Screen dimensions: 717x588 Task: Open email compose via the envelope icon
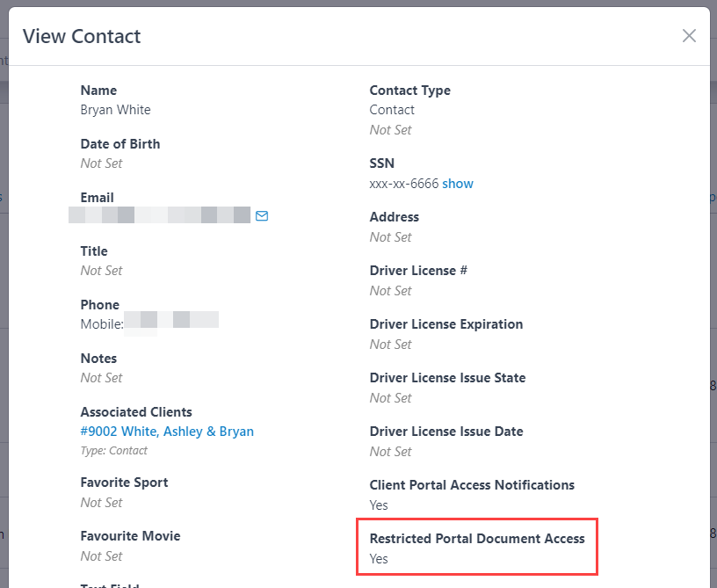pos(262,215)
